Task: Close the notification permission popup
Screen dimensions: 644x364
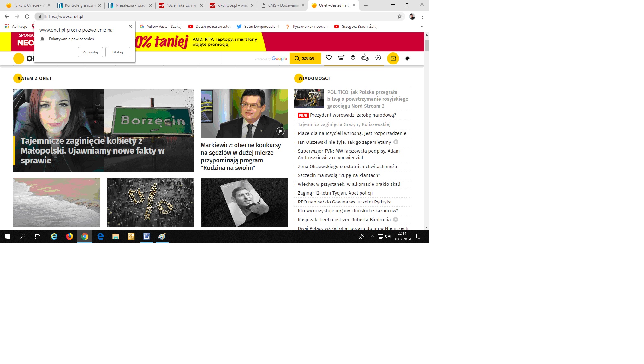Action: pyautogui.click(x=130, y=26)
